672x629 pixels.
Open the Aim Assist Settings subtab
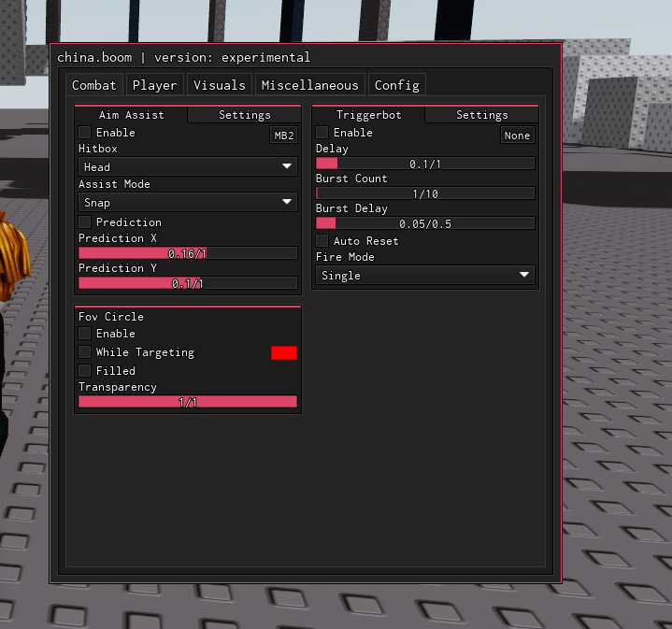[245, 115]
